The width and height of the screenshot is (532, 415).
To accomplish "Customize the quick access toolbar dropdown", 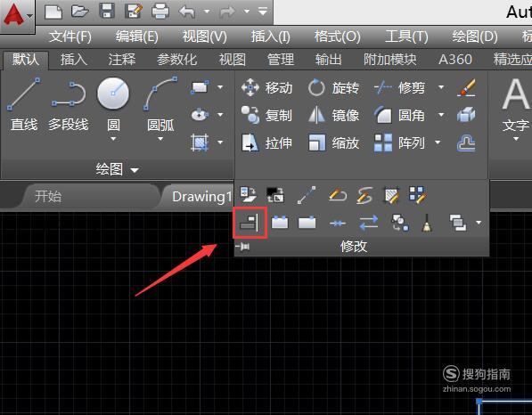I will tap(263, 12).
